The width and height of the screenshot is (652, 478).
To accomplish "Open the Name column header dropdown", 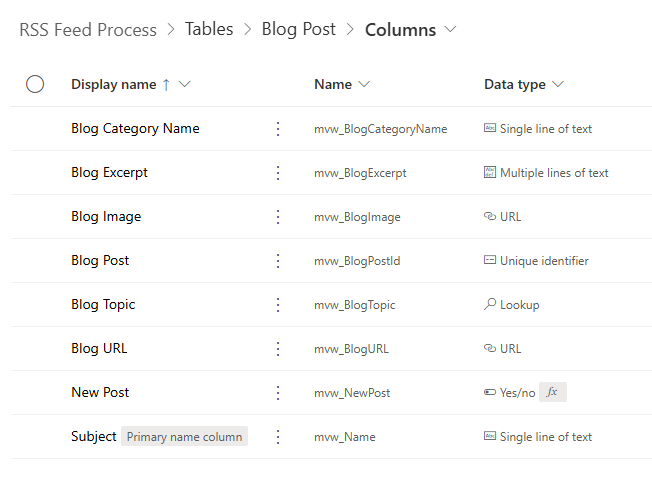I will pyautogui.click(x=364, y=85).
